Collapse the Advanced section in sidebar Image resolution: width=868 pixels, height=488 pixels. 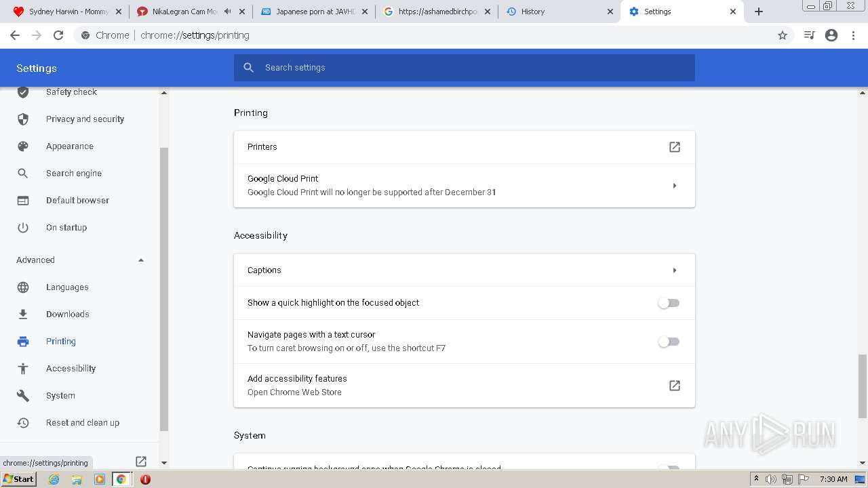[141, 260]
